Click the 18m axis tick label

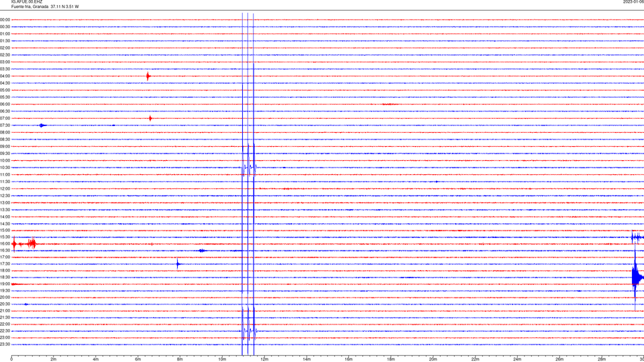click(x=391, y=359)
